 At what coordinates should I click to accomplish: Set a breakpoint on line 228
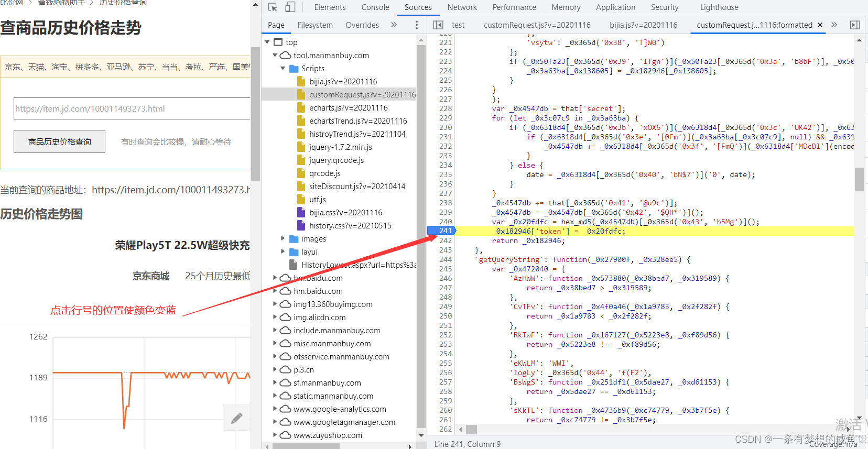coord(445,108)
